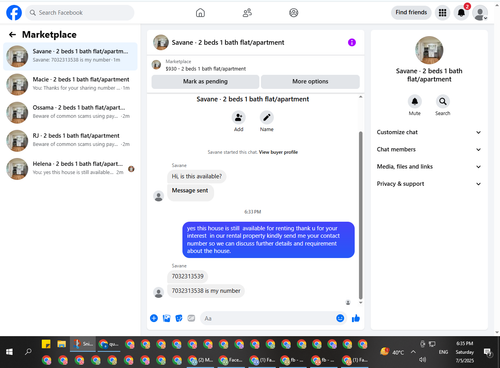Viewport: 500px width, 368px height.
Task: Click the Aa message input field
Action: point(267,318)
